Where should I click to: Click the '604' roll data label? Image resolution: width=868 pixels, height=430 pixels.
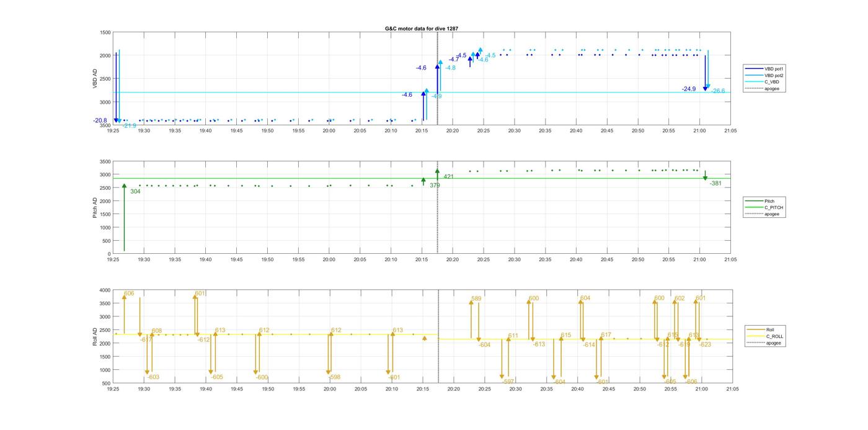tap(585, 298)
